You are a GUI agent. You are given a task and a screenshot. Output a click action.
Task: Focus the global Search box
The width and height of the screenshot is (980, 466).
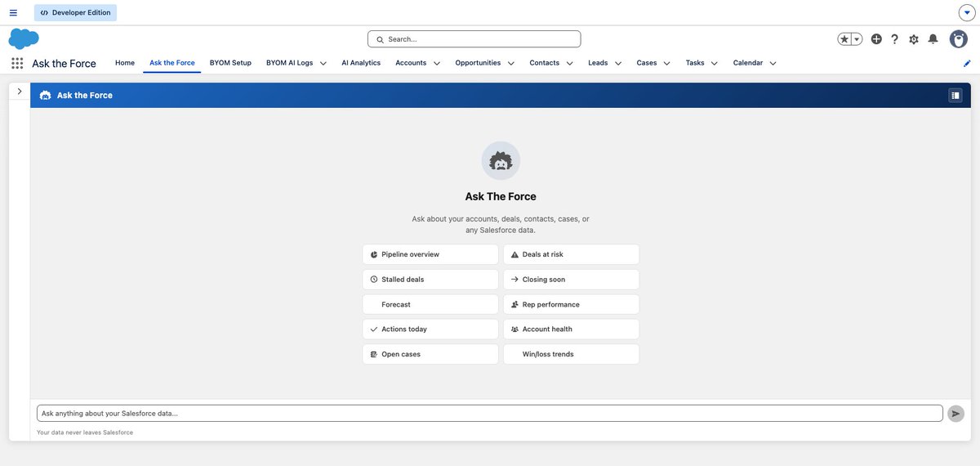(474, 39)
